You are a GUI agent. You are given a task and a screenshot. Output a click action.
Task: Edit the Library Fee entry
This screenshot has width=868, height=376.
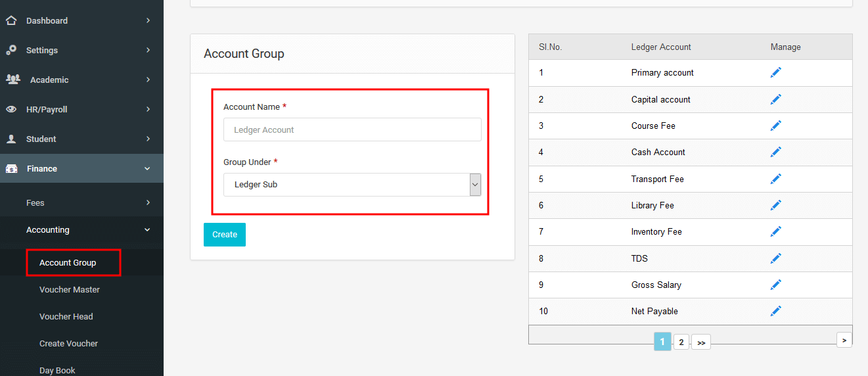click(776, 205)
